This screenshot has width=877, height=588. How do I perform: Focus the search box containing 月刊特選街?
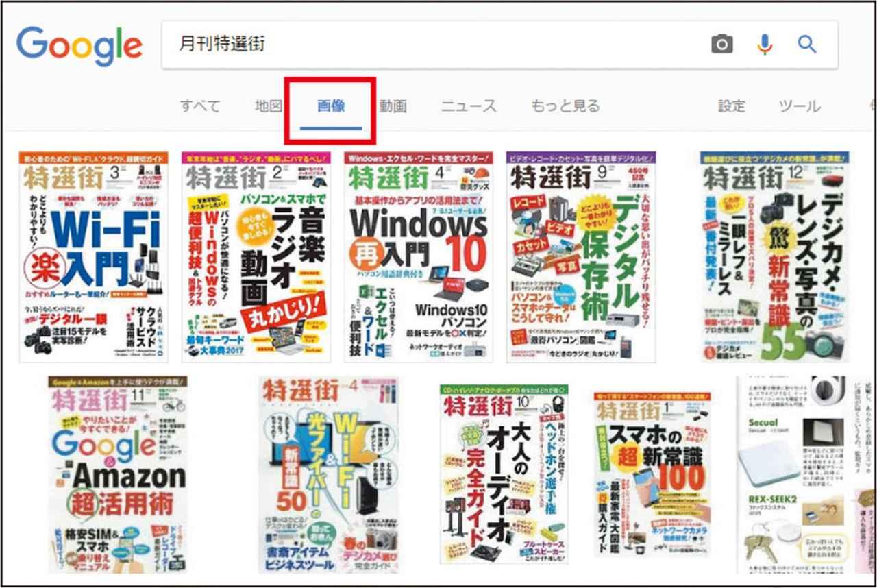pos(499,45)
